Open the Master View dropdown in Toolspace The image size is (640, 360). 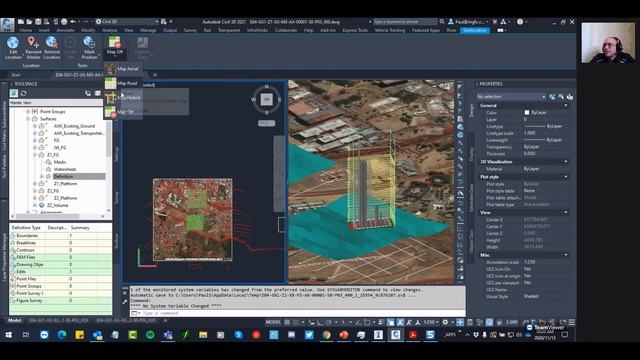tap(56, 103)
